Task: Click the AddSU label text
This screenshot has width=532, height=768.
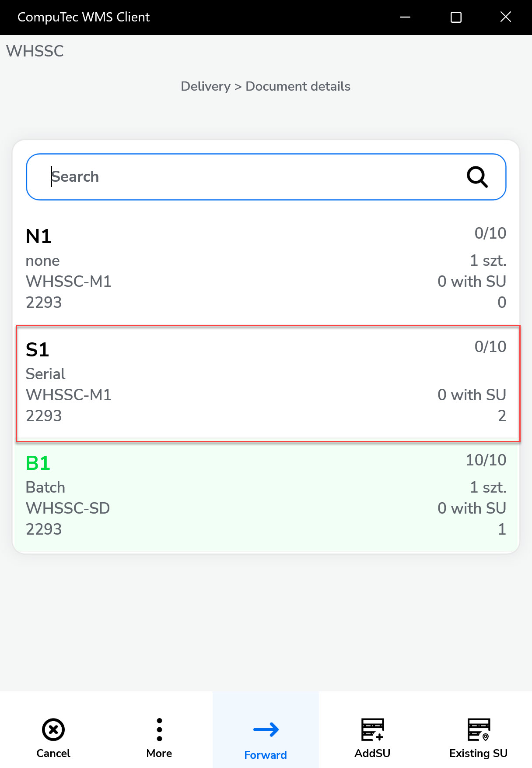Action: coord(372,753)
